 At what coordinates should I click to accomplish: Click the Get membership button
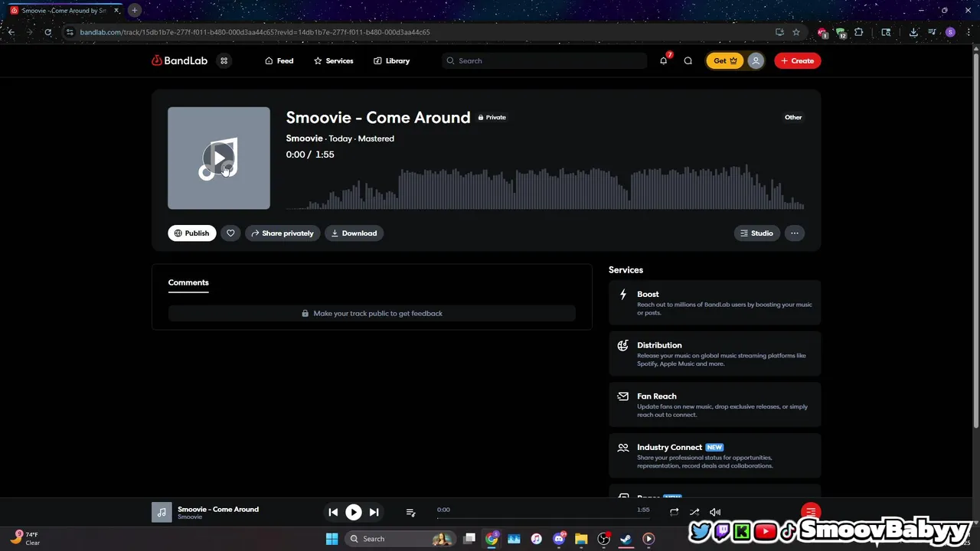(x=724, y=60)
